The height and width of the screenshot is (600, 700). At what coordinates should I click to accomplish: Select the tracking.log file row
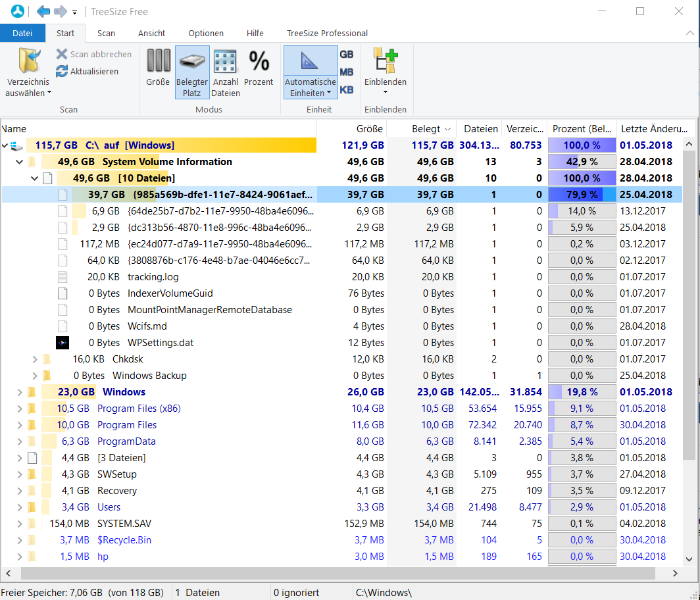pyautogui.click(x=153, y=277)
